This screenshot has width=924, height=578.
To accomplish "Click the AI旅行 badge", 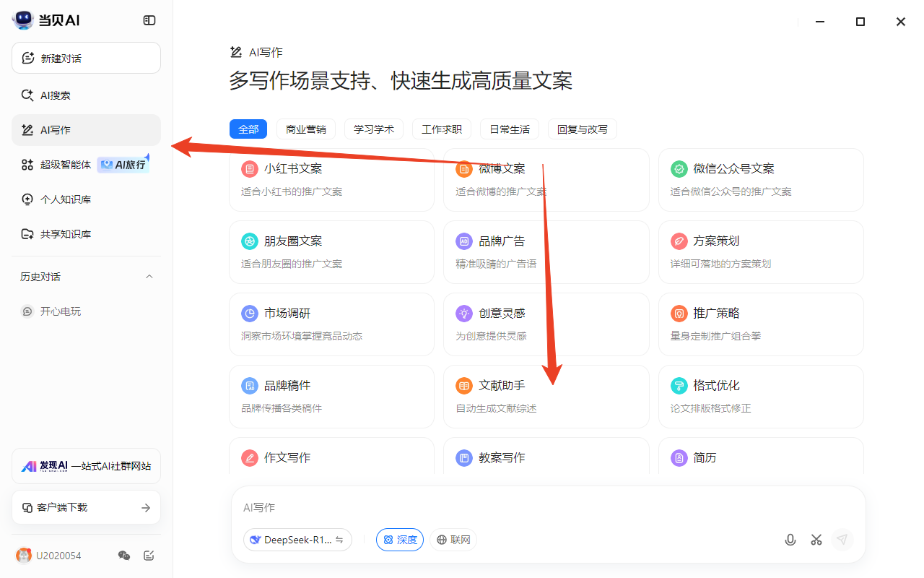I will pyautogui.click(x=124, y=165).
